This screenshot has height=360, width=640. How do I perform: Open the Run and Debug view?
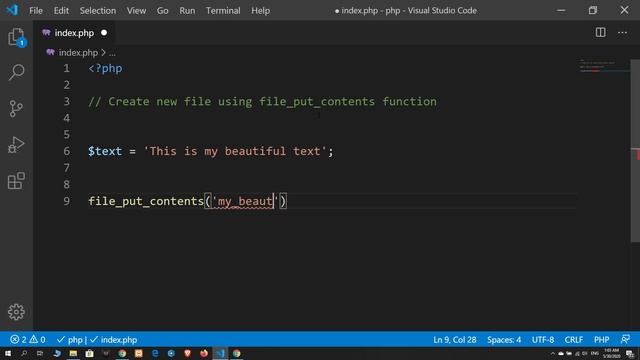[16, 144]
